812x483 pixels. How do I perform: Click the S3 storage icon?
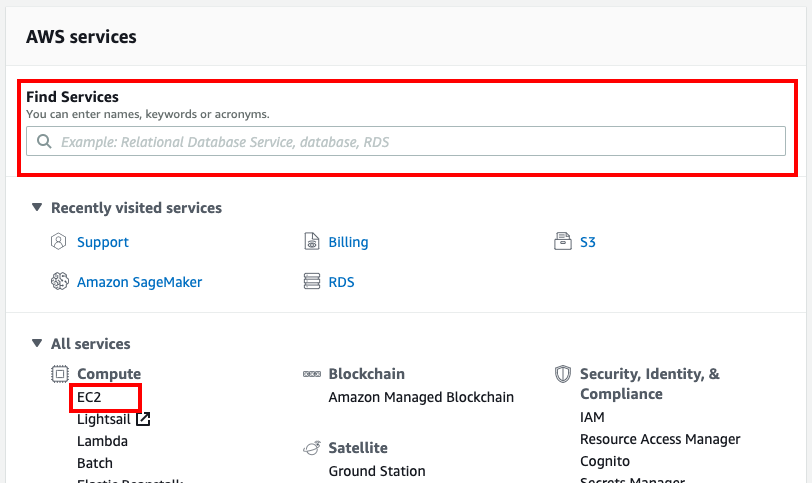pos(563,241)
